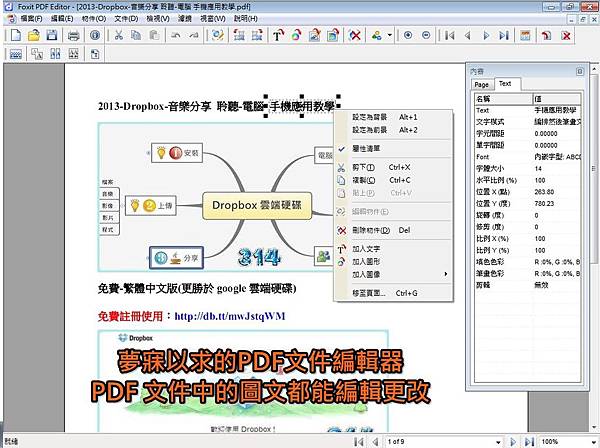This screenshot has height=448, width=600.
Task: Choose 剪下 Ctrl+X in the context menu
Action: coord(393,167)
